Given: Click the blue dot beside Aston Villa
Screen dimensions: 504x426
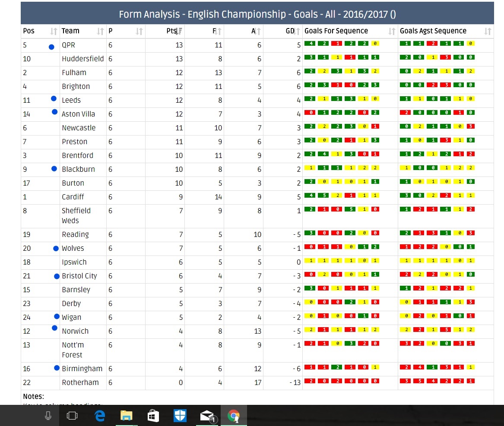Looking at the screenshot, I should click(55, 112).
